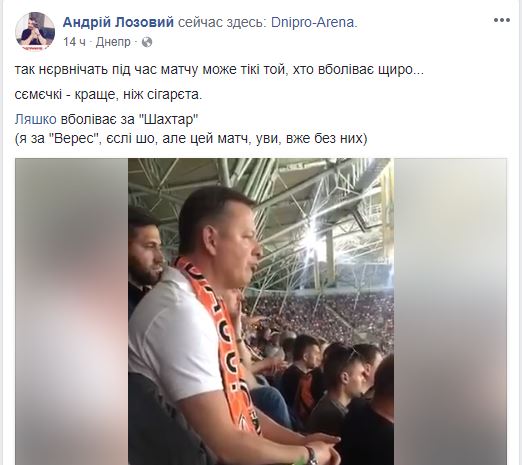Click the 14 ч post timestamp
This screenshot has height=465, width=522.
click(74, 42)
